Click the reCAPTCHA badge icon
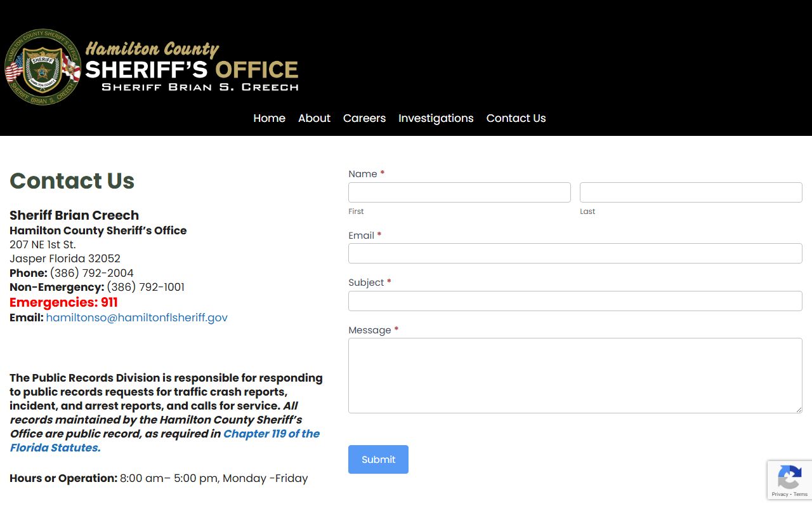The width and height of the screenshot is (812, 508). tap(789, 477)
